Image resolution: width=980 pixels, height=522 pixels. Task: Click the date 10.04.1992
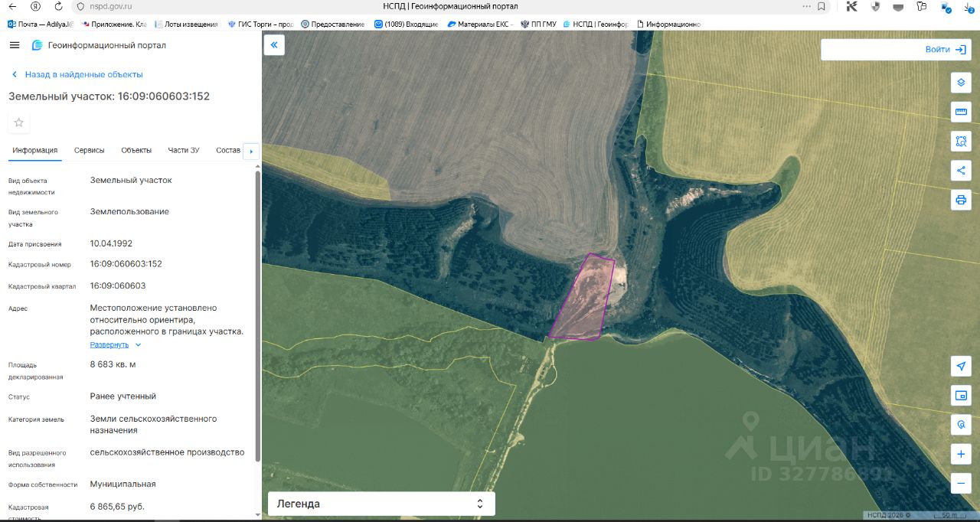111,243
